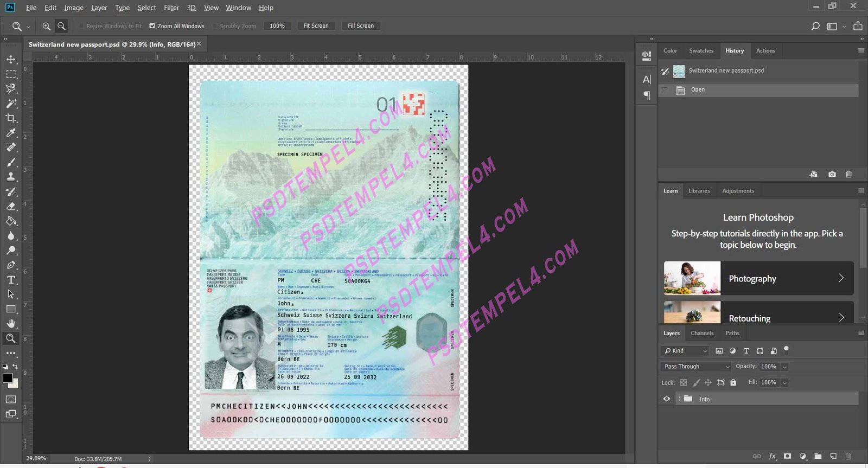Select the Brush tool

pos(11,162)
